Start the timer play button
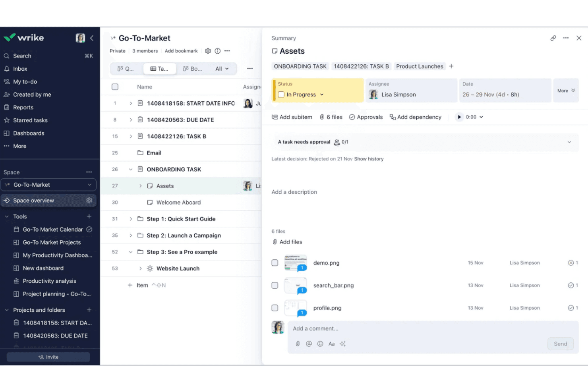 pyautogui.click(x=459, y=117)
